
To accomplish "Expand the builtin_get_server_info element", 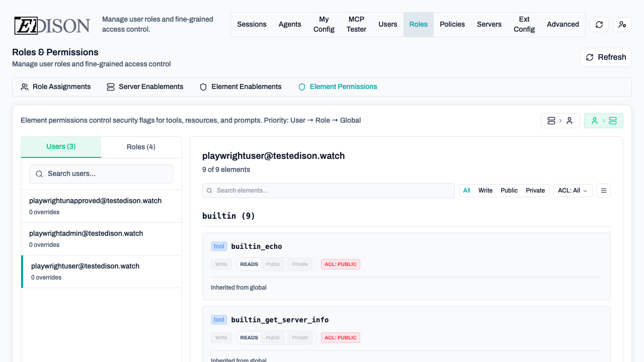I will coord(280,319).
